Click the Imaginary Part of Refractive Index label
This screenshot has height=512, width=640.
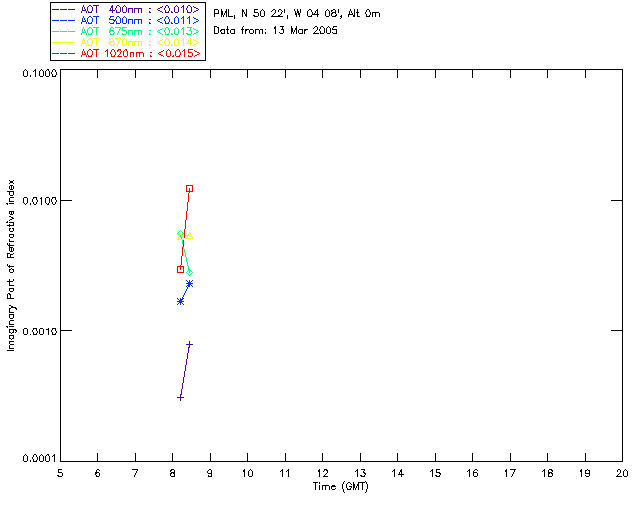tap(11, 265)
